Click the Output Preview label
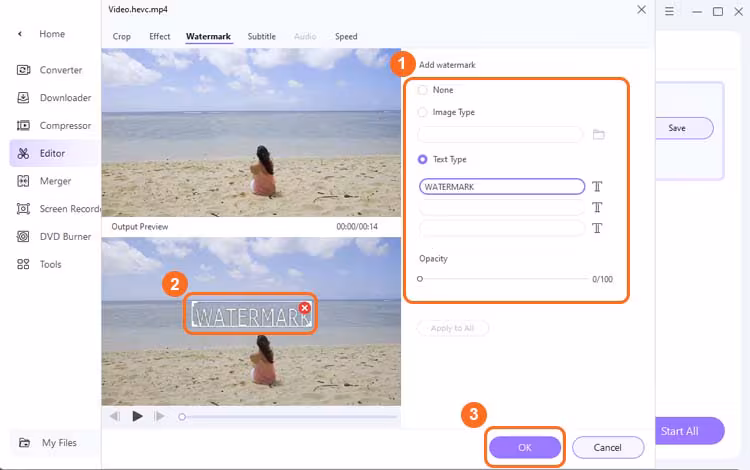This screenshot has height=470, width=750. [x=140, y=227]
